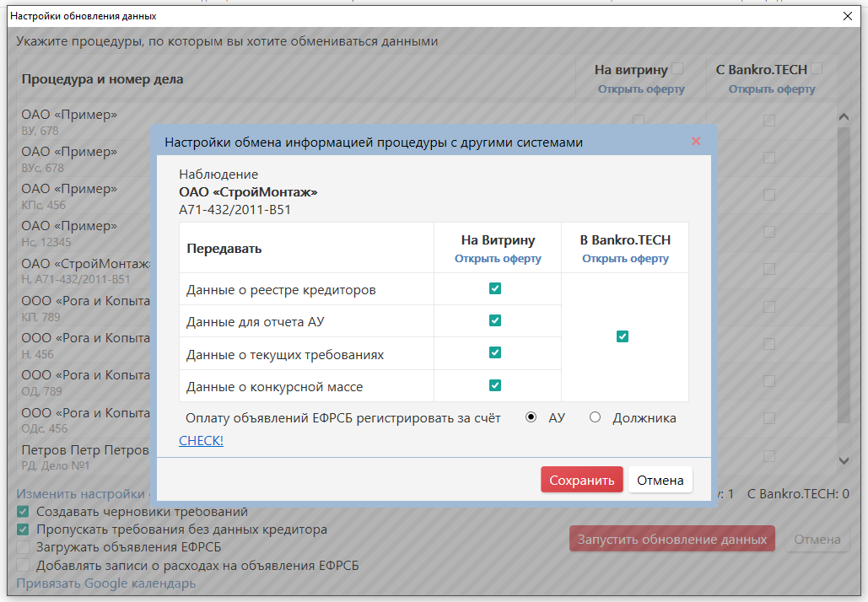Toggle the 'В Bankro.TECH' transfer checkbox
Image resolution: width=868 pixels, height=602 pixels.
pyautogui.click(x=623, y=337)
